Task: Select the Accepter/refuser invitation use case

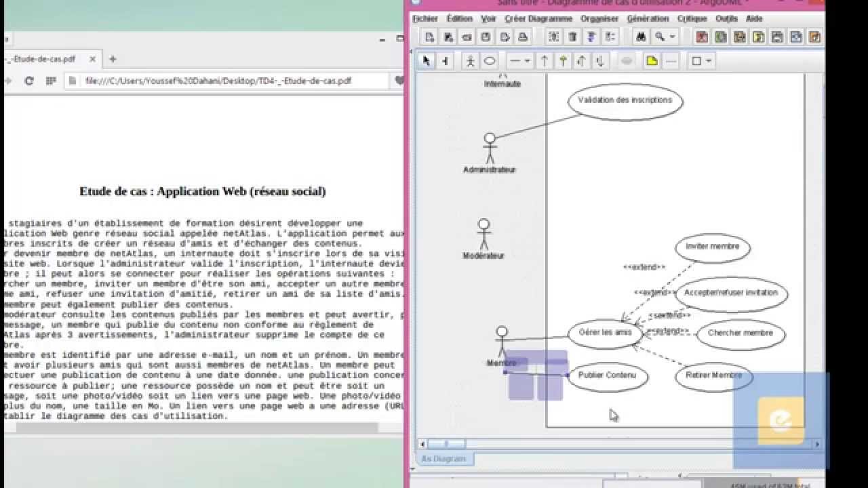Action: coord(731,293)
